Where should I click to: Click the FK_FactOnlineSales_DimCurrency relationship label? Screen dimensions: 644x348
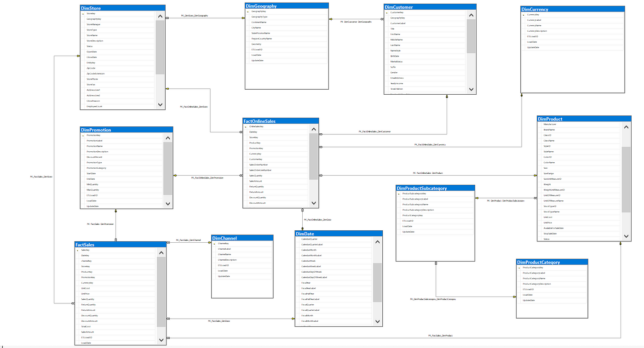point(430,145)
